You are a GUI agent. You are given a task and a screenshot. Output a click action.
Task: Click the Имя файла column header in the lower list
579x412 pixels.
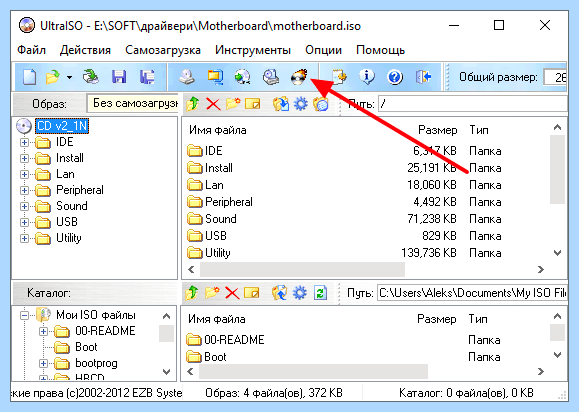tap(216, 319)
